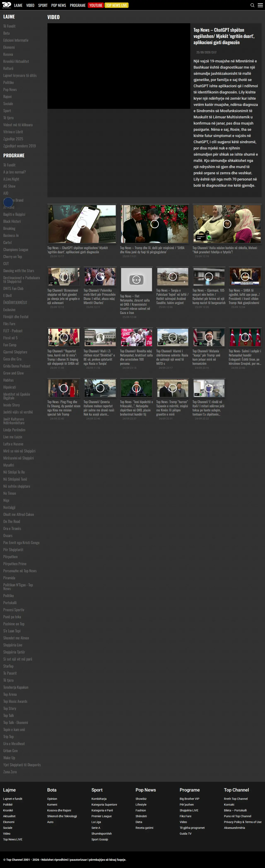Open the hamburger menu icon
265x868 pixels.
[x=260, y=5]
